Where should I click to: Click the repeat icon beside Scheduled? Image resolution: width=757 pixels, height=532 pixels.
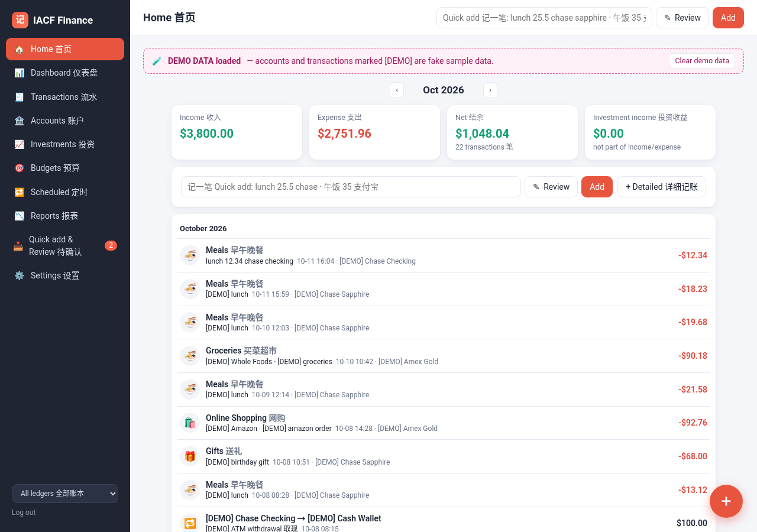point(20,192)
